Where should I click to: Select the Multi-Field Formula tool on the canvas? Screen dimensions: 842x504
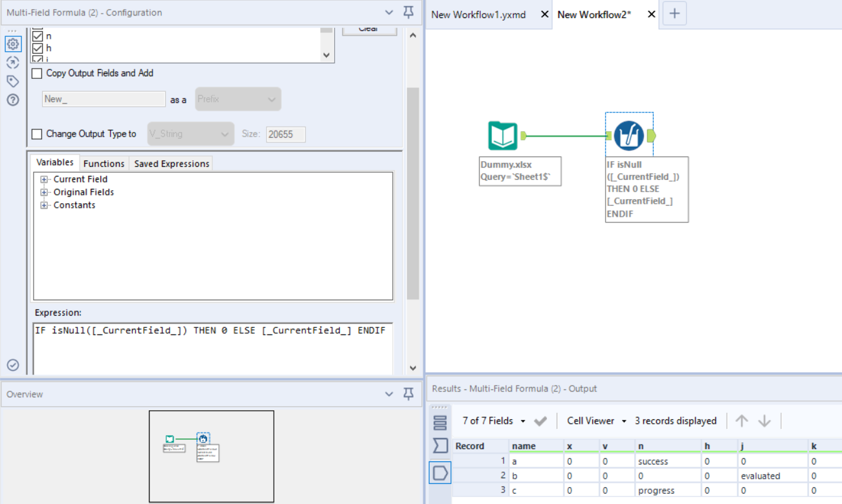coord(629,135)
